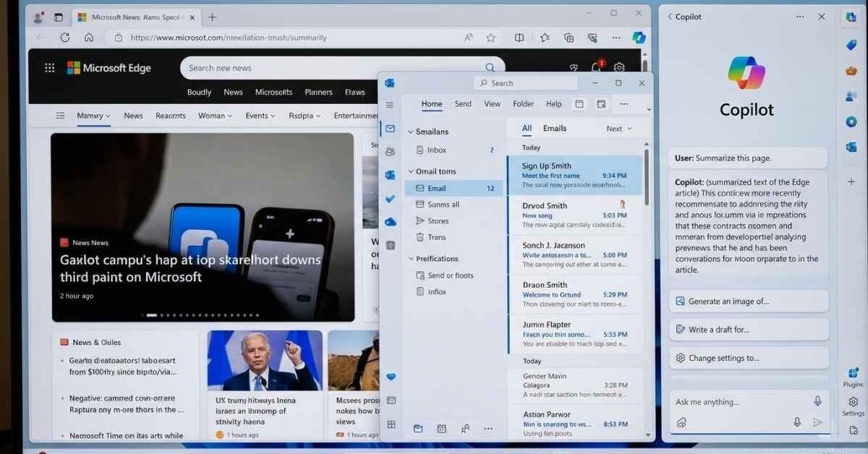868x454 pixels.
Task: Open Edge favorites list icon
Action: point(545,38)
